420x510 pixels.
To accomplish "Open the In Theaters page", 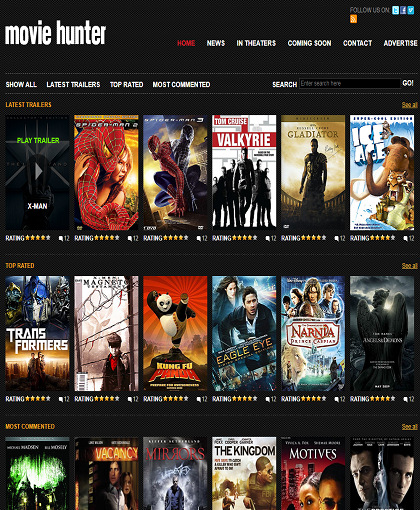I will pos(256,43).
